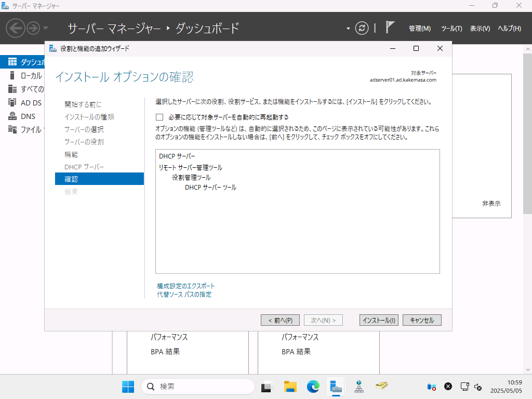This screenshot has height=399, width=532.
Task: Open the Windows Start menu
Action: click(x=128, y=387)
